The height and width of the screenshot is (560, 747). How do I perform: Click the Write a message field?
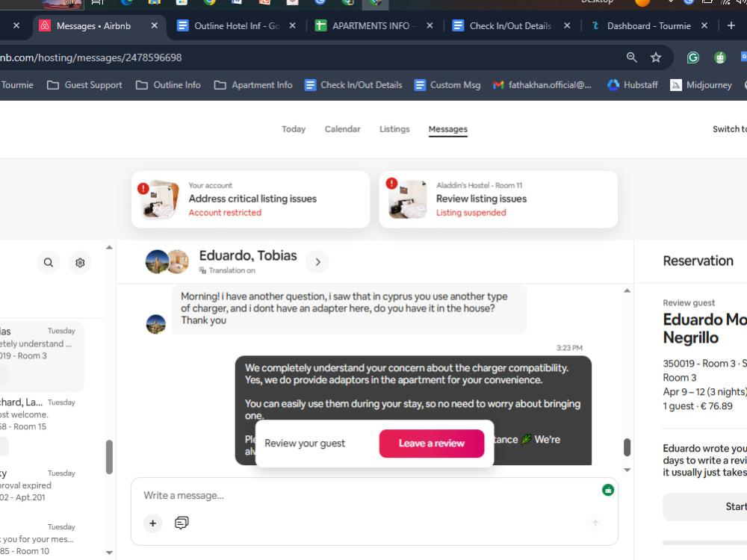click(367, 495)
